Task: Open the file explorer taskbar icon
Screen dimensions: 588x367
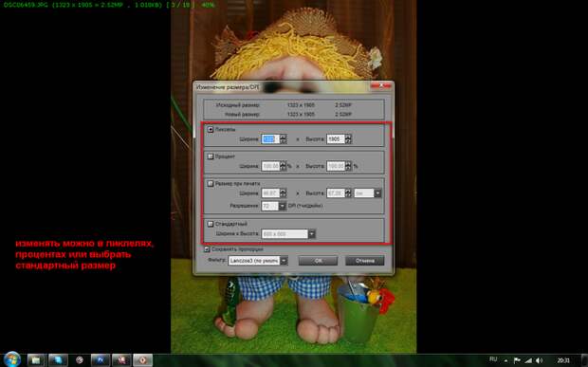Action: point(36,360)
